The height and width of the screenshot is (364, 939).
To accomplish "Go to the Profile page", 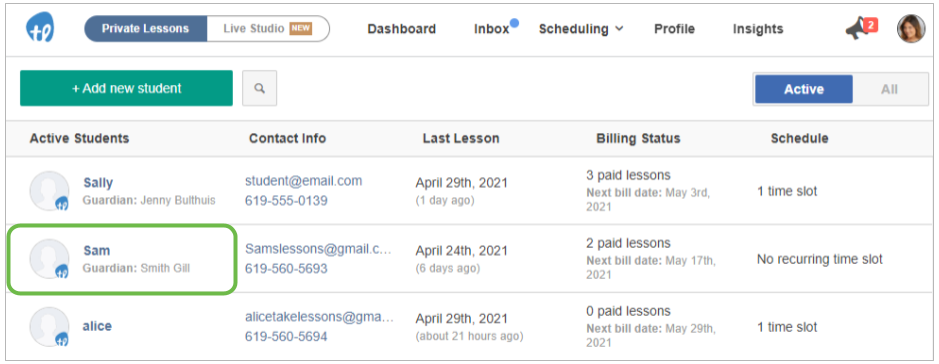I will [x=674, y=29].
